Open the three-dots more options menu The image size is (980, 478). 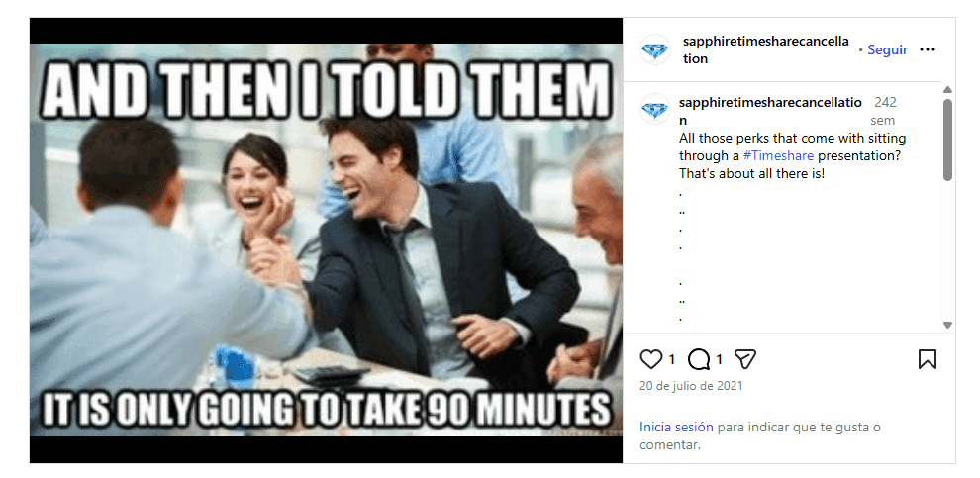928,50
